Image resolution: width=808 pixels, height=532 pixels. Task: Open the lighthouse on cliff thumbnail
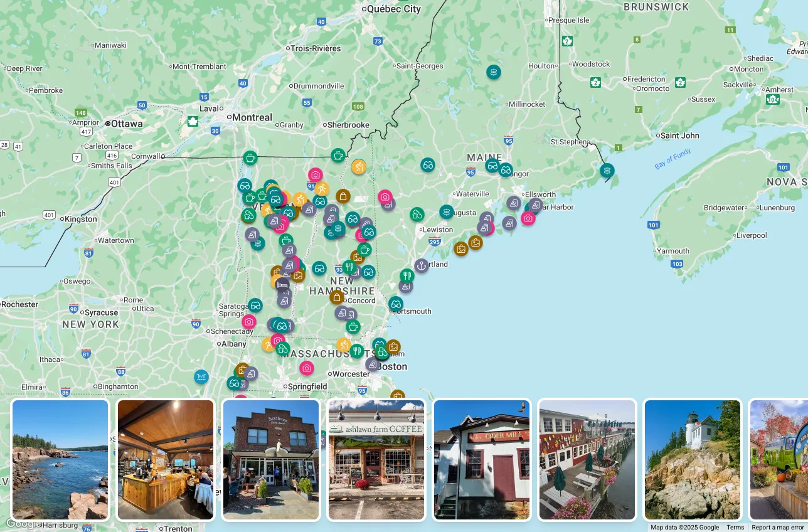point(693,460)
